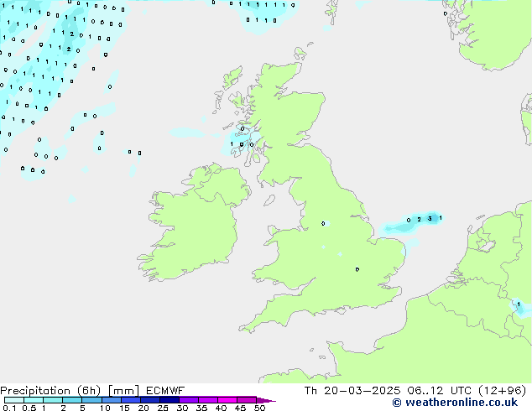Click the '2' value in the North Sea patch

(x=419, y=220)
